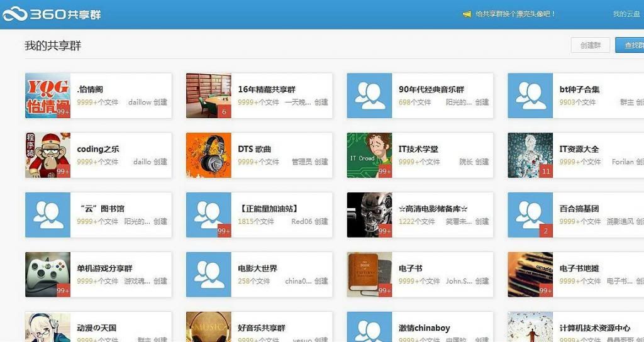Open the ☆高清电影储备库☆ skull thumbnail
The width and height of the screenshot is (644, 342).
pyautogui.click(x=369, y=215)
